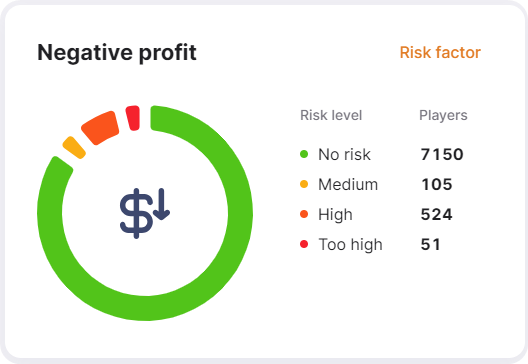This screenshot has width=528, height=364.
Task: Click the dollar-down icon in donut center
Action: (x=145, y=213)
